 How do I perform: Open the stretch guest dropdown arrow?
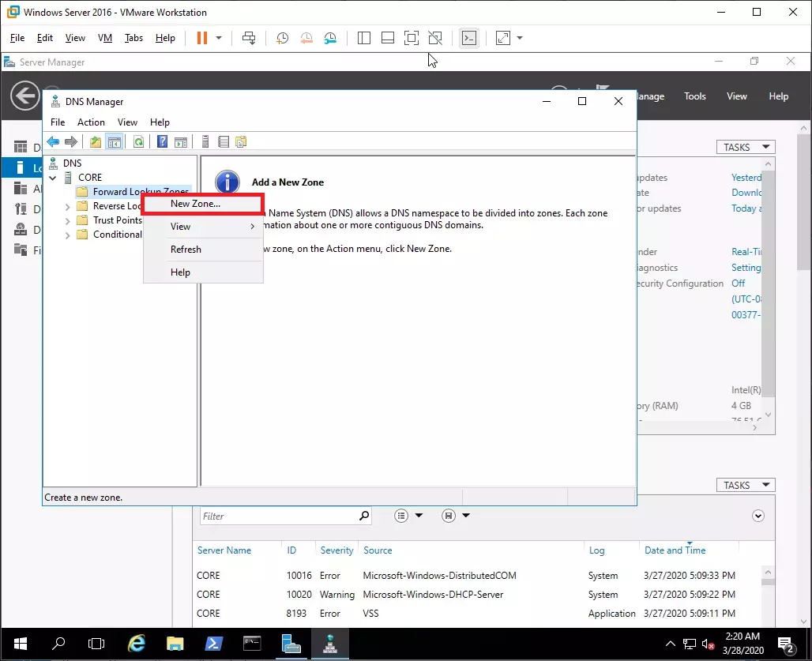(x=520, y=38)
